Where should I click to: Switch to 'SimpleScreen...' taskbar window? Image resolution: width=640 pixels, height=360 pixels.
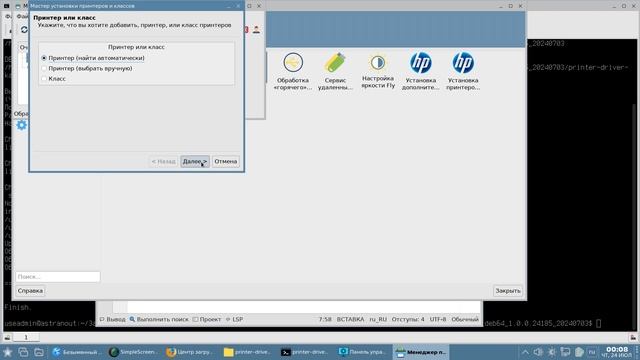pyautogui.click(x=133, y=352)
